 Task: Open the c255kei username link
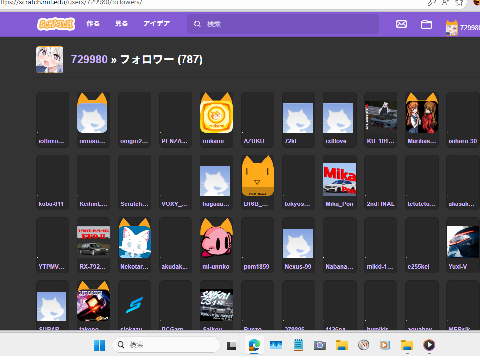418,266
